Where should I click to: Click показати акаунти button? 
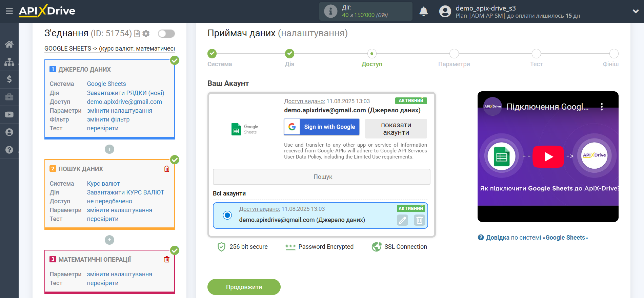[396, 129]
